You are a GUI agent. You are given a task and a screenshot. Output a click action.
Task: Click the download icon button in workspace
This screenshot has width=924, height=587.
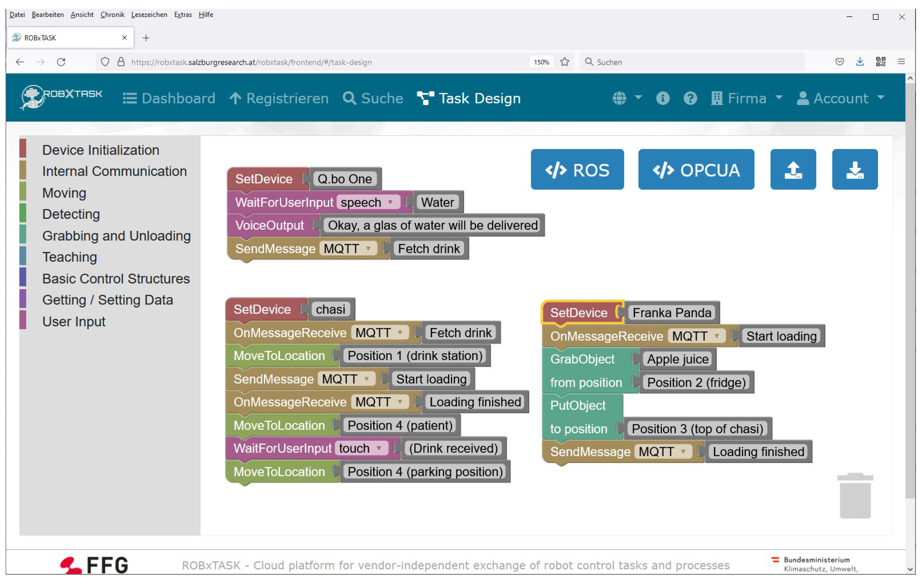(x=855, y=169)
